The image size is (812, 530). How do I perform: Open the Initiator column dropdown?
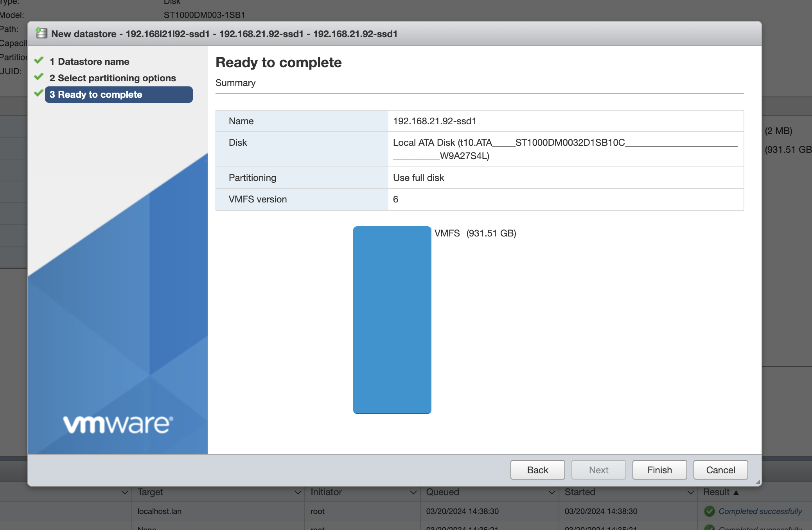pos(413,492)
